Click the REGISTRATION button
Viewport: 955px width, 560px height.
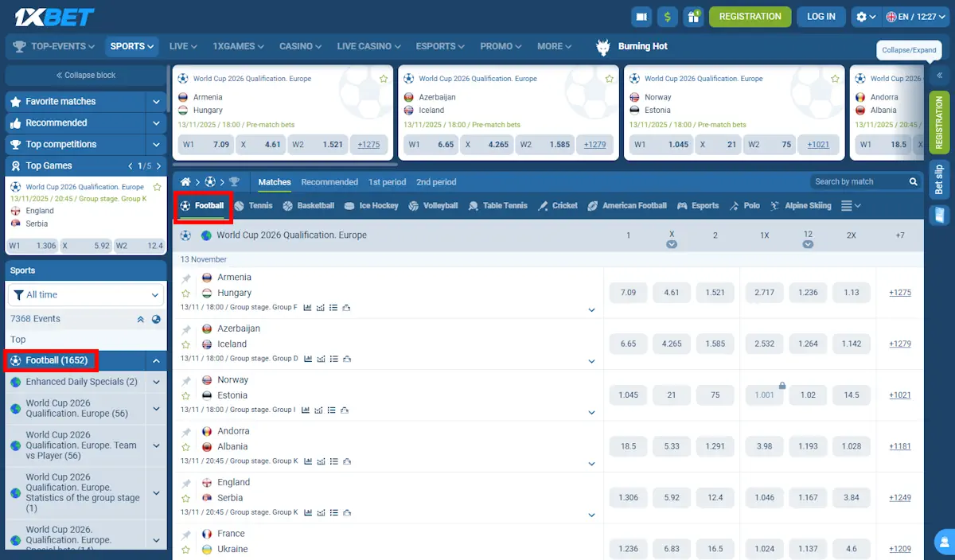pos(750,16)
